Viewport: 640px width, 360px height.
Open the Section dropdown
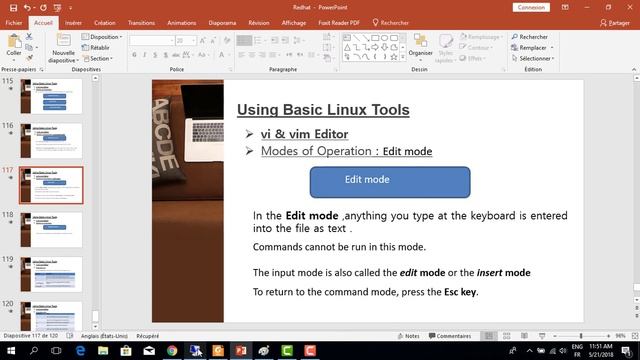97,58
